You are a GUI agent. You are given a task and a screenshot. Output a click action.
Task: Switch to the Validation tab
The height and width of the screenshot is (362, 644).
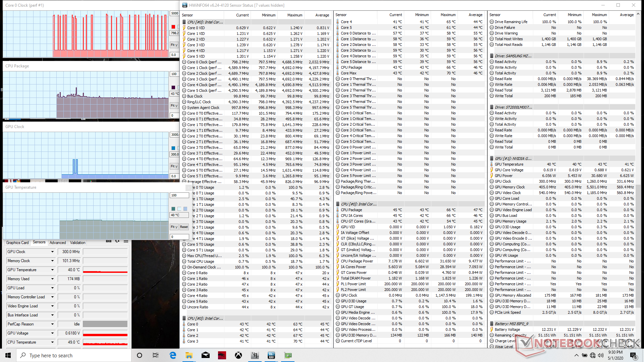click(77, 243)
